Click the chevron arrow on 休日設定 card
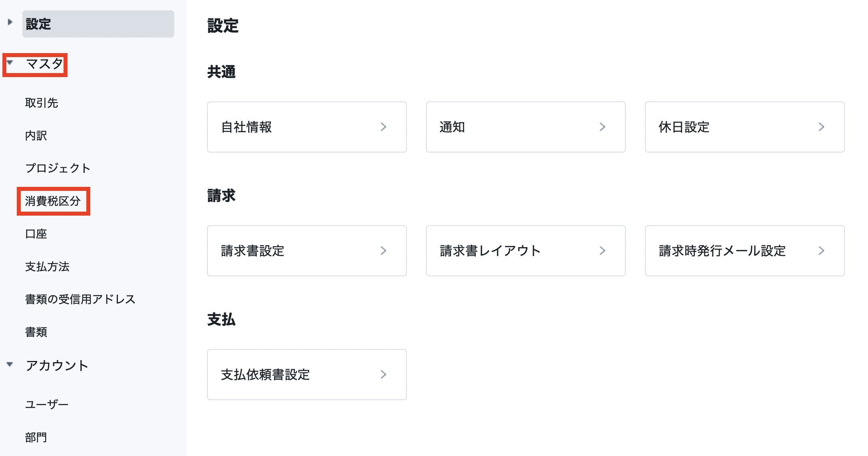This screenshot has width=868, height=456. [821, 127]
